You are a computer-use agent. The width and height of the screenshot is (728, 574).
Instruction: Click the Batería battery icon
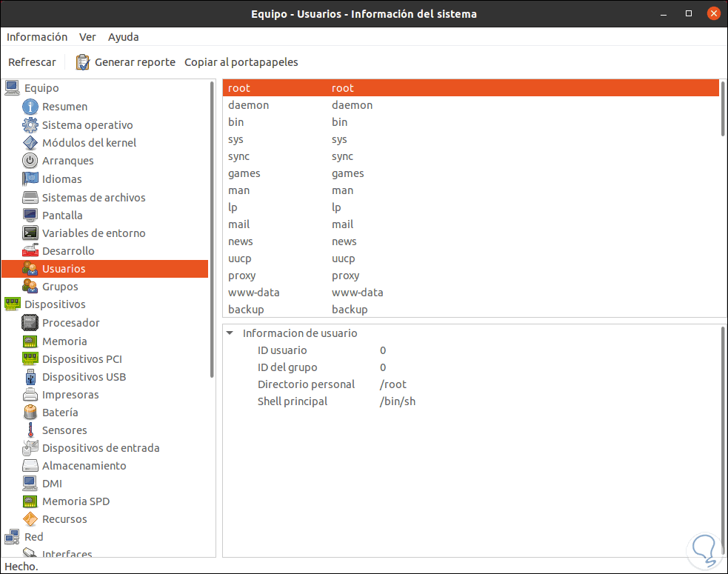[30, 413]
